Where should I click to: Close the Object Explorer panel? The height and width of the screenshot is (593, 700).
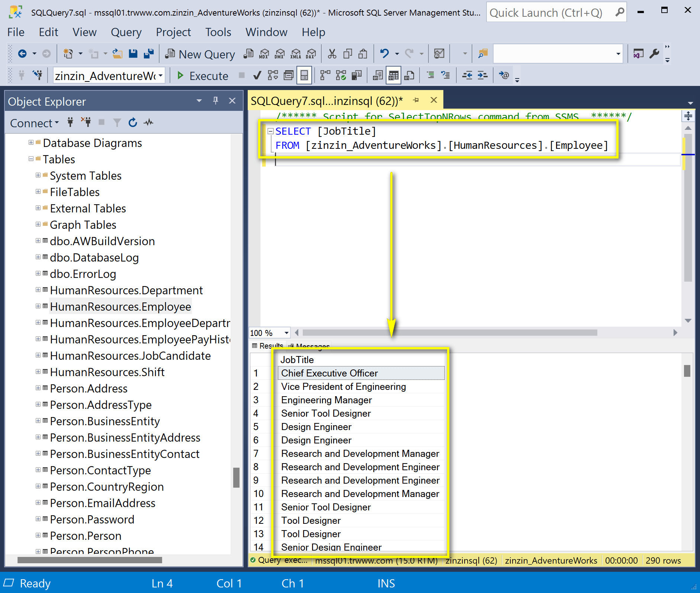(x=232, y=100)
